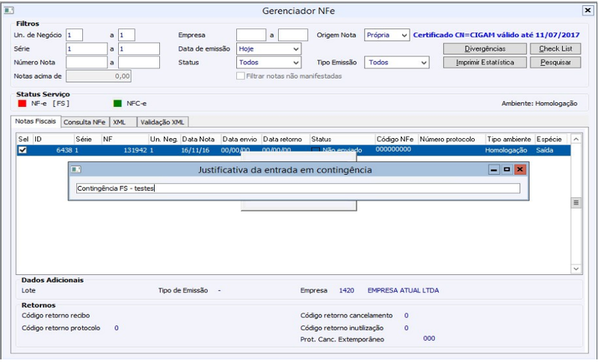Click the Justificativa dialog window icon
The height and width of the screenshot is (364, 598).
point(76,169)
